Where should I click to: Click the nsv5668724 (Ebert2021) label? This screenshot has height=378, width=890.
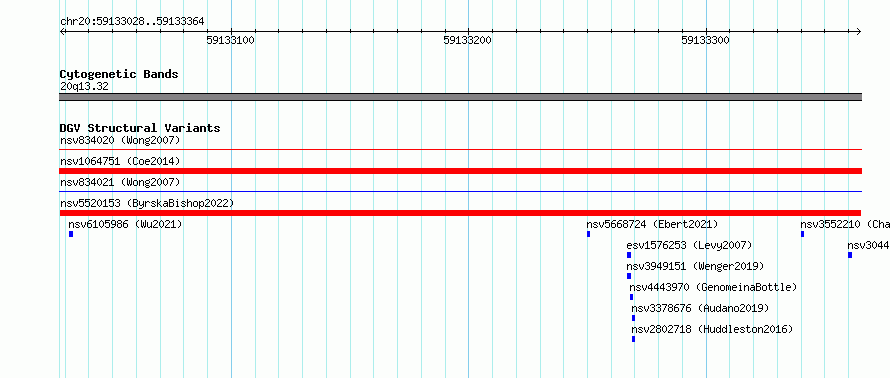pyautogui.click(x=652, y=224)
